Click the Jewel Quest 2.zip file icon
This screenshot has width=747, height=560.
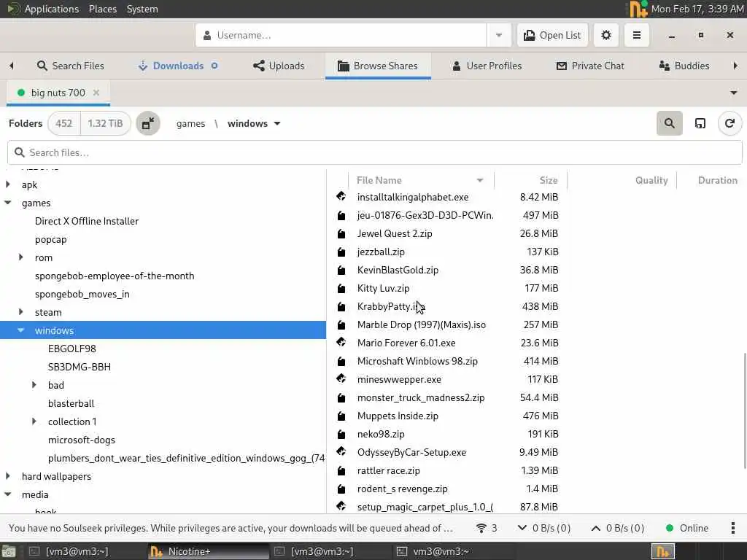pyautogui.click(x=341, y=233)
